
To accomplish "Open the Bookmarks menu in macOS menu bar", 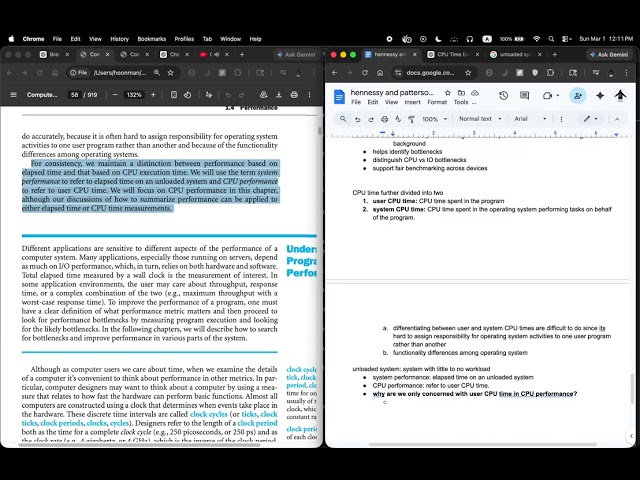I will click(151, 39).
